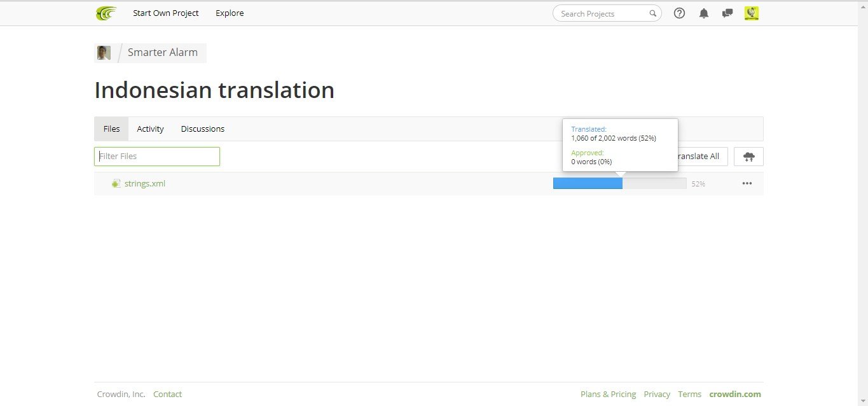Viewport: 868px width, 406px height.
Task: Open the help question mark icon
Action: (679, 13)
